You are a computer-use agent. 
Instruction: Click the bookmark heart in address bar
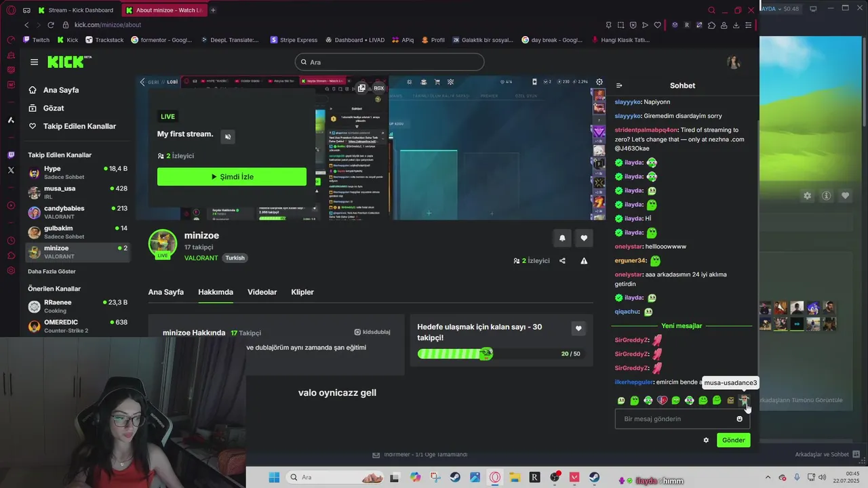tap(657, 25)
